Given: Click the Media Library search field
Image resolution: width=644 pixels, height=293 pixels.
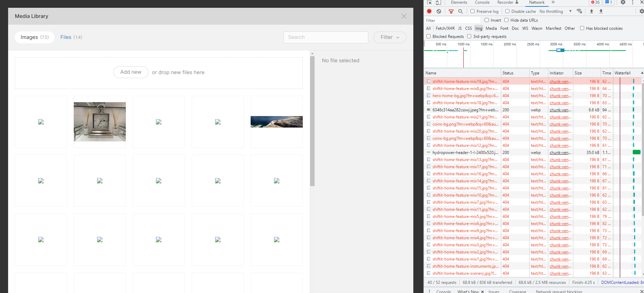Looking at the screenshot, I should [326, 37].
